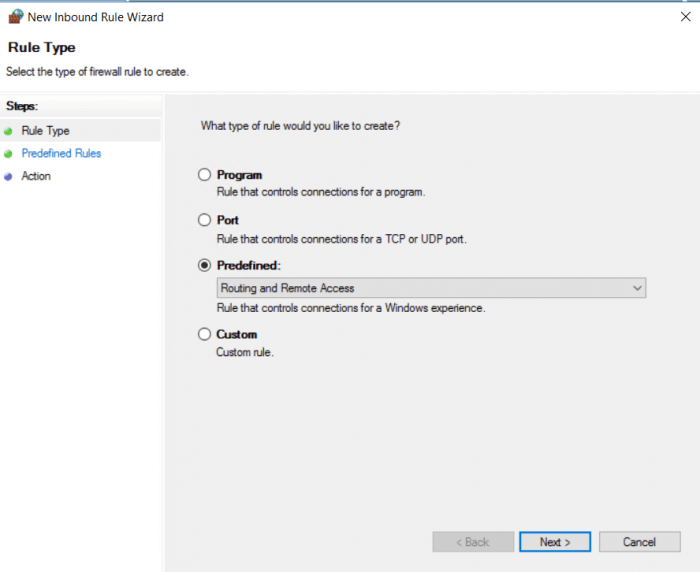Pick the Custom rule radio button

click(x=205, y=334)
